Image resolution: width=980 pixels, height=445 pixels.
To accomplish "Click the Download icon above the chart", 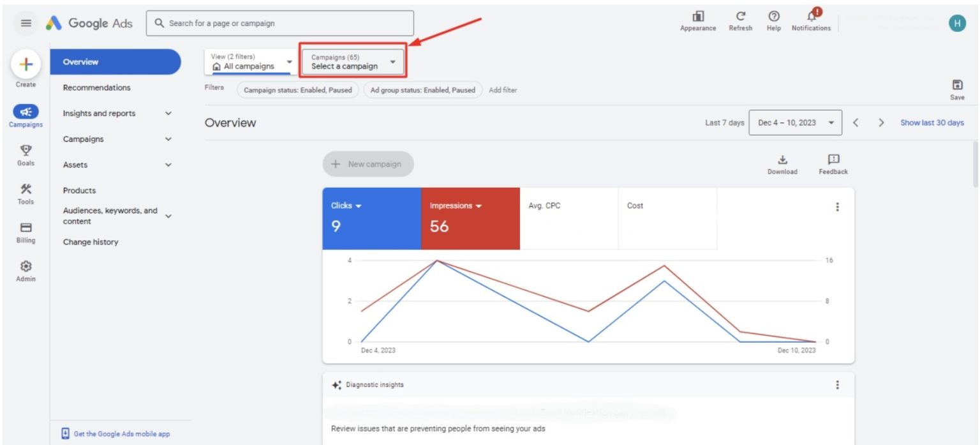I will [782, 162].
